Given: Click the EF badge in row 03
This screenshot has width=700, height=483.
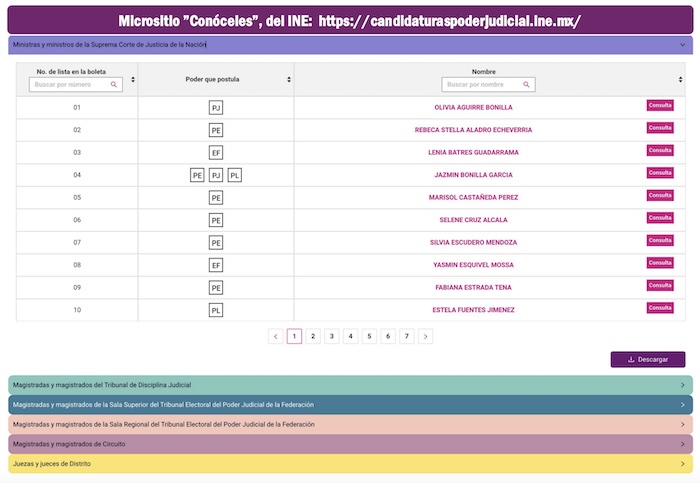Looking at the screenshot, I should tap(215, 152).
